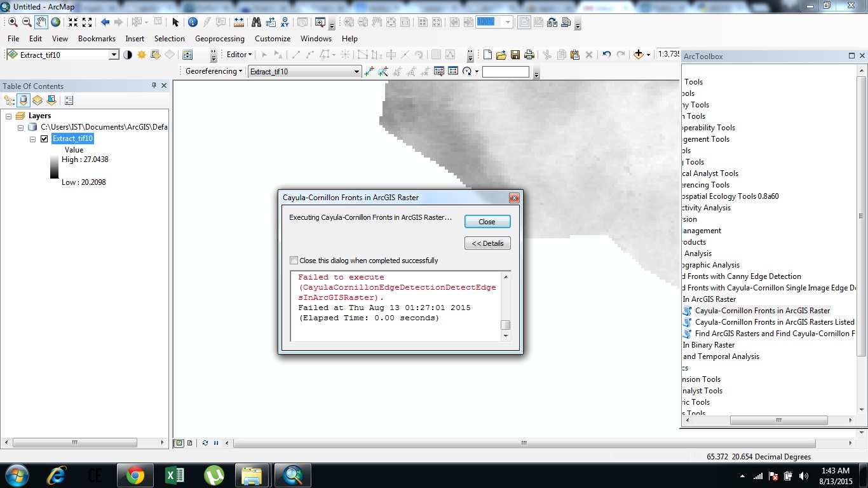The height and width of the screenshot is (488, 868).
Task: Check 'Close this dialog when completed successfully'
Action: tap(294, 261)
